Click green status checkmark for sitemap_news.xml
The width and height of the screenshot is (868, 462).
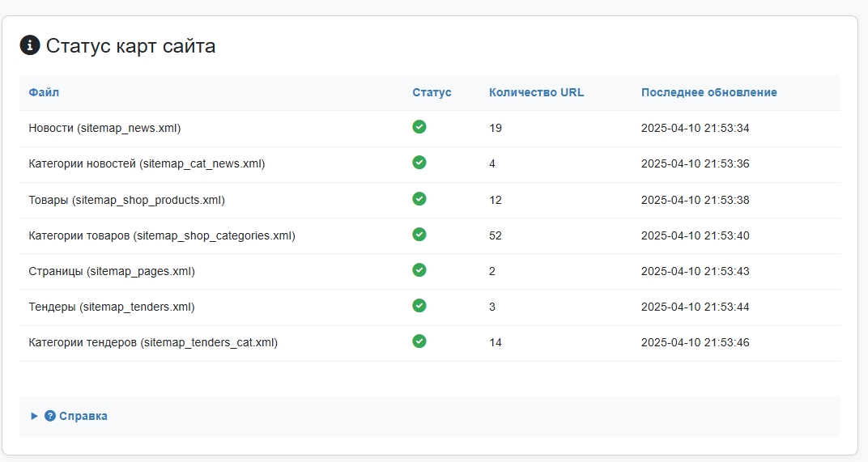coord(419,127)
